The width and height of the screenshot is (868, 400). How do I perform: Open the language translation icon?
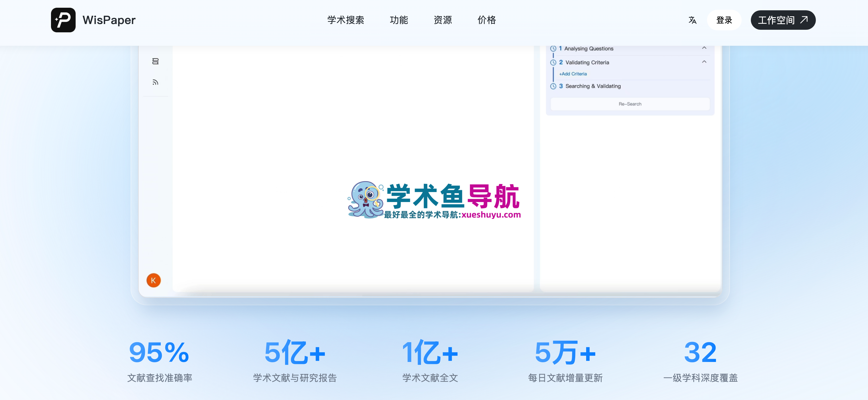click(692, 20)
